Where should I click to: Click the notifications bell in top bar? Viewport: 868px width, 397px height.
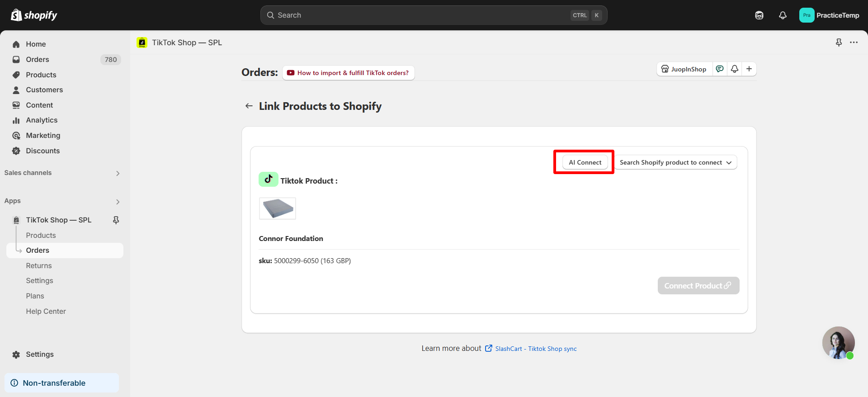(x=783, y=15)
